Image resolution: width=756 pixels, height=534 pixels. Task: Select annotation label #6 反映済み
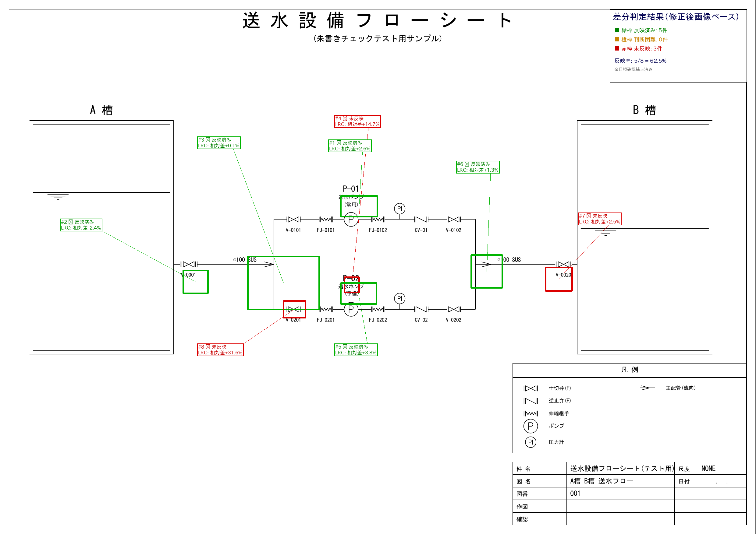[478, 167]
